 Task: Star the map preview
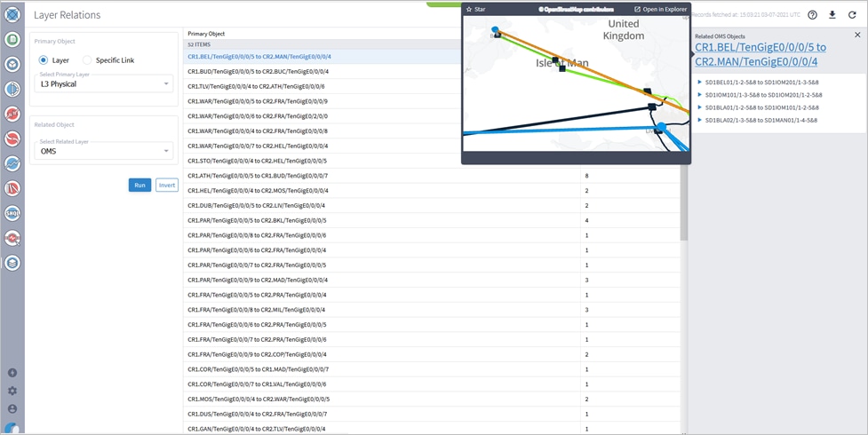click(475, 10)
